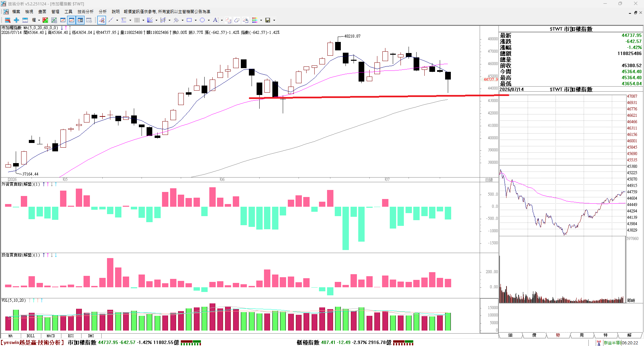Select the rectangle drawing tool
Viewport: 644px width, 346px height.
point(189,20)
